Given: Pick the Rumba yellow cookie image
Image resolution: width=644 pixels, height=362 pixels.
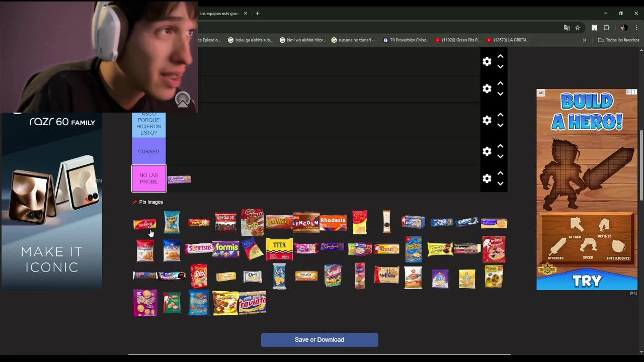Looking at the screenshot, I should coord(440,249).
